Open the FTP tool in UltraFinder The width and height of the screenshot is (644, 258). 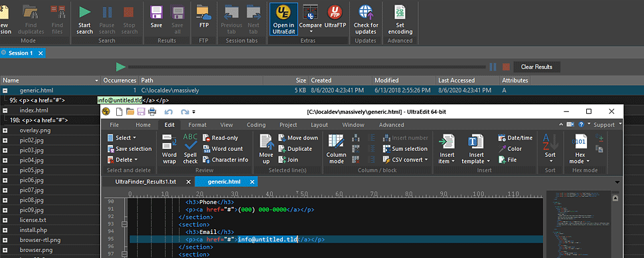[x=204, y=17]
